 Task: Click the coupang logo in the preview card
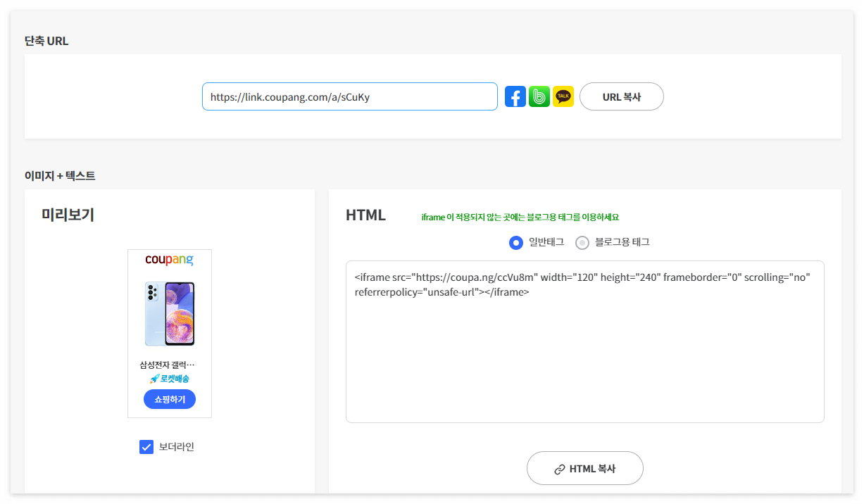click(x=169, y=260)
